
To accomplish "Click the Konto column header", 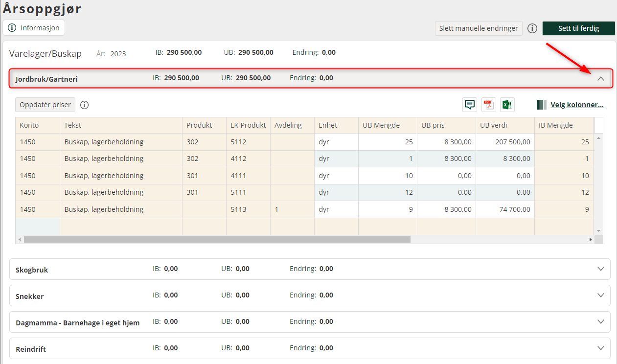I will coord(38,125).
